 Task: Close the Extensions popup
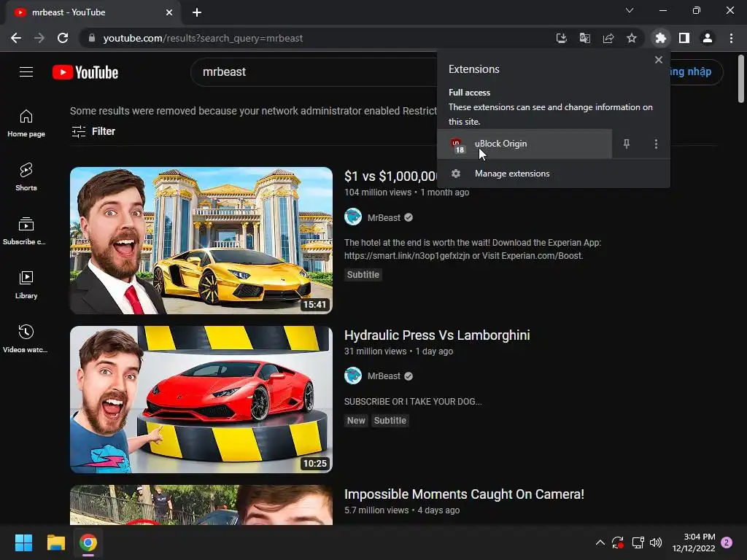tap(659, 60)
